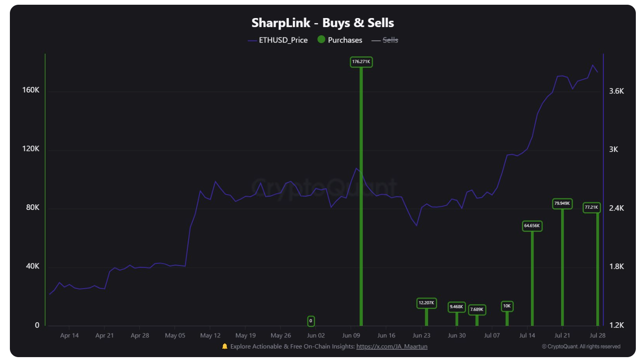Viewport: 644px width, 364px height.
Task: Click the 0 purchase marker near Jun 02
Action: [x=311, y=321]
